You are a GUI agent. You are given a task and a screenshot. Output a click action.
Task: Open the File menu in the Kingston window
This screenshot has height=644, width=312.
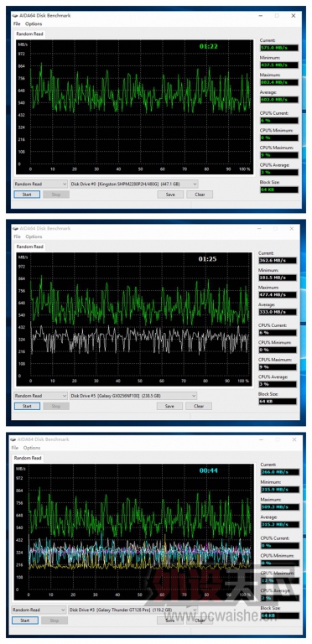coord(17,23)
